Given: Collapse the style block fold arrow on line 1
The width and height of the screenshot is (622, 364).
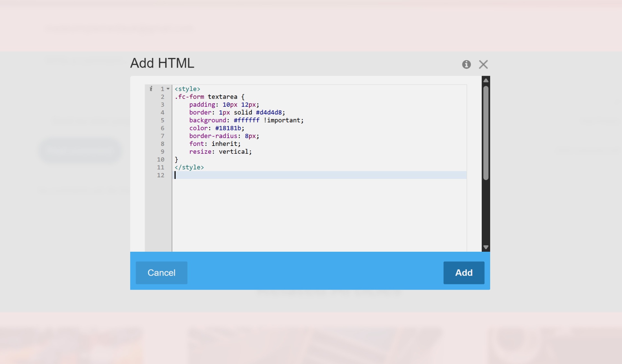Looking at the screenshot, I should 168,89.
